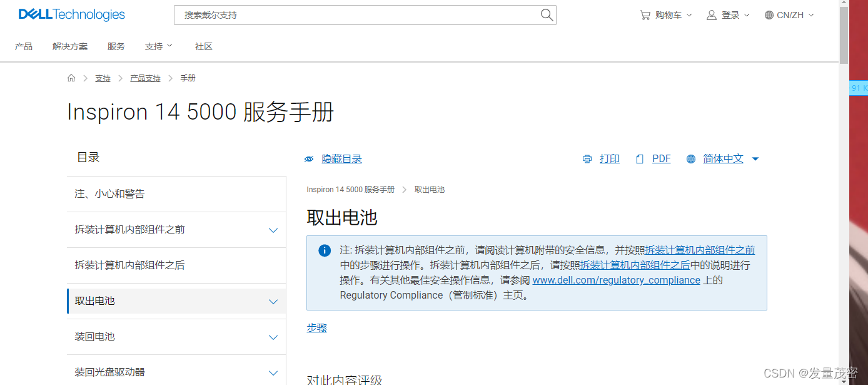Open the CN/ZH region dropdown
868x385 pixels.
pyautogui.click(x=789, y=15)
